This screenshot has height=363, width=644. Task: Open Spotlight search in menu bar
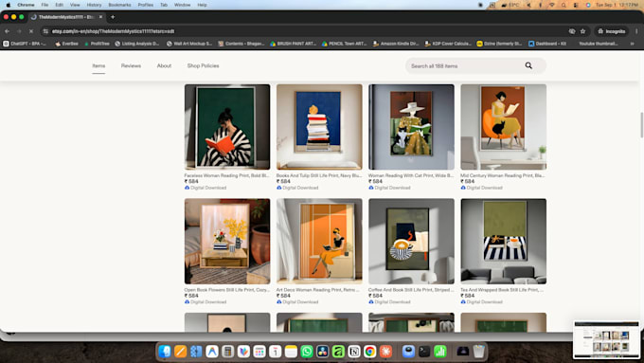pos(563,5)
